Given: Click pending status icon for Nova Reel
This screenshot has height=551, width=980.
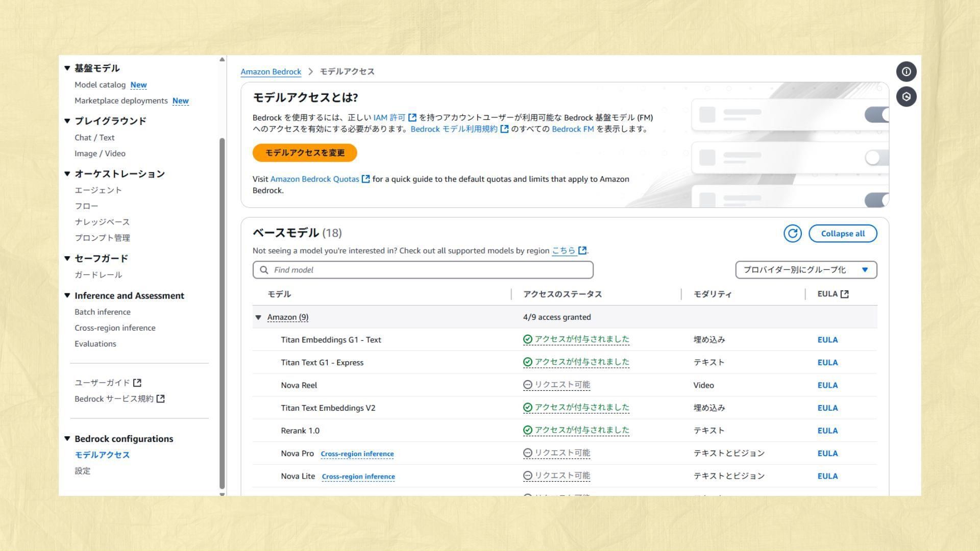Looking at the screenshot, I should pyautogui.click(x=528, y=385).
